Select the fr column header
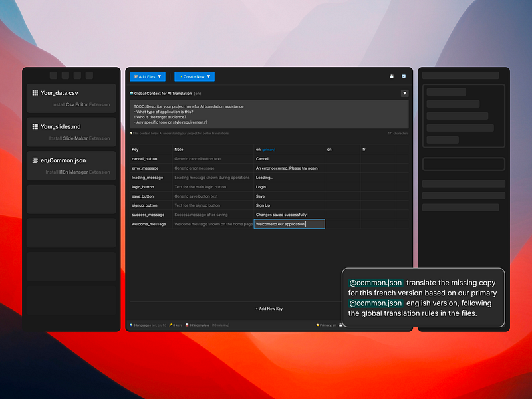Image resolution: width=532 pixels, height=399 pixels. 378,149
